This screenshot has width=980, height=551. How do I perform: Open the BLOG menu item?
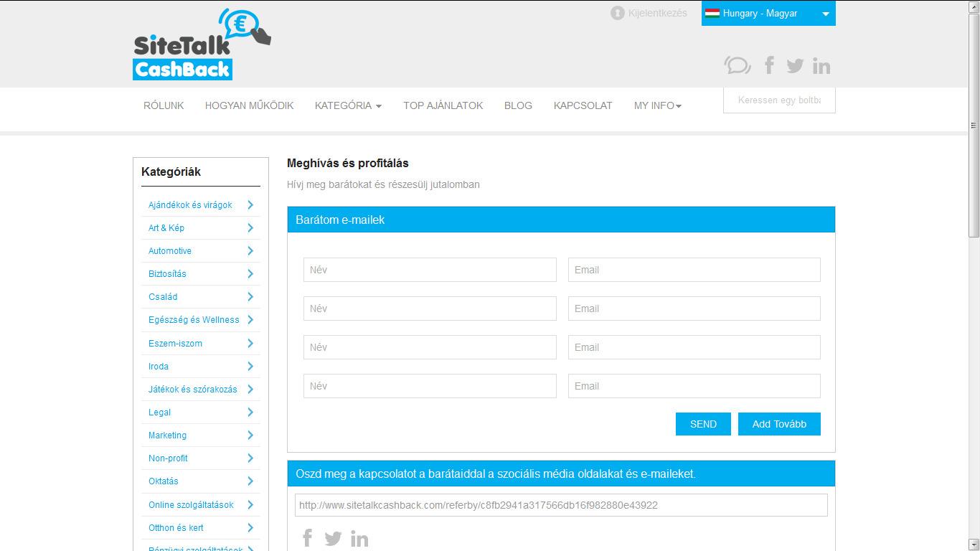pos(518,105)
